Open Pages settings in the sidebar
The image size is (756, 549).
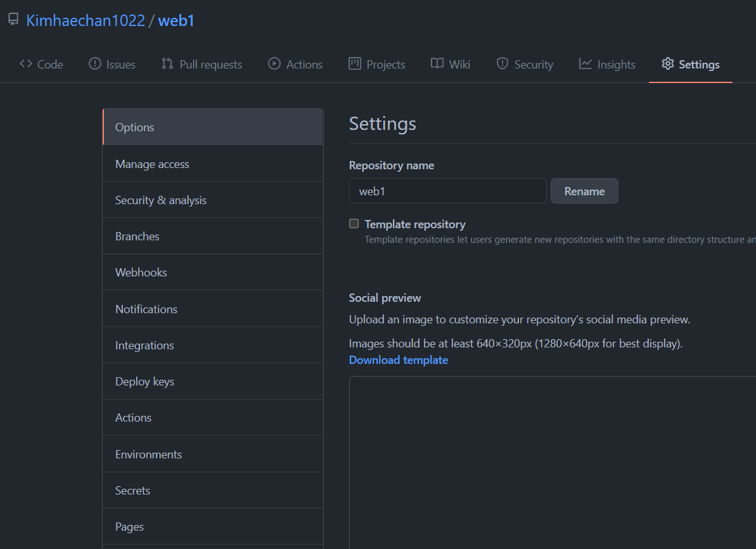tap(213, 527)
